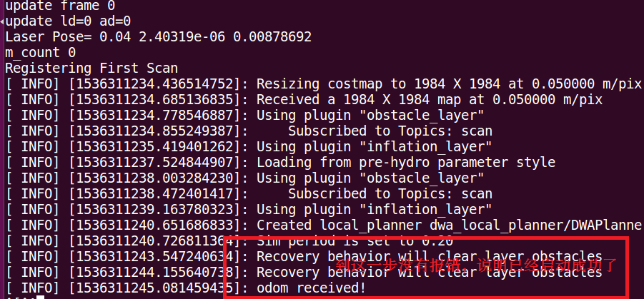This screenshot has height=299, width=644.
Task: Click the 'Registering First Scan' line
Action: (91, 68)
